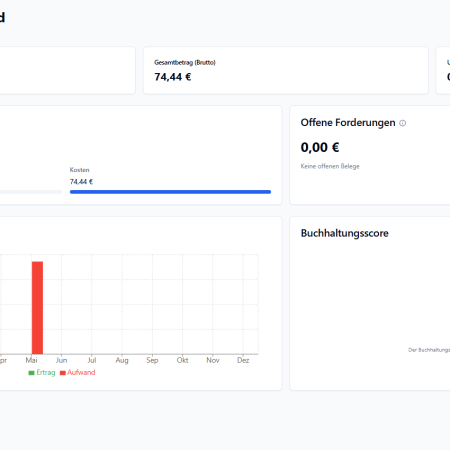Click the Nov axis label

[213, 360]
